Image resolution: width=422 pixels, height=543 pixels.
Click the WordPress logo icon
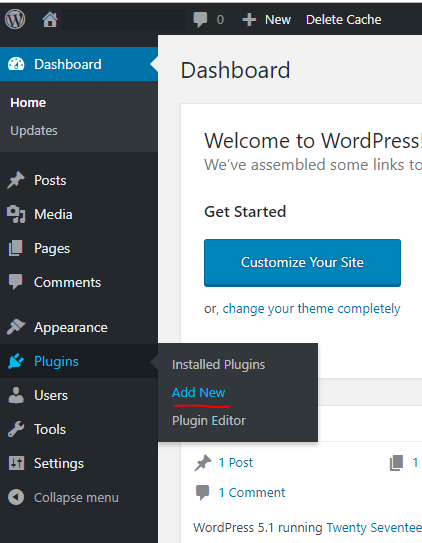[15, 19]
